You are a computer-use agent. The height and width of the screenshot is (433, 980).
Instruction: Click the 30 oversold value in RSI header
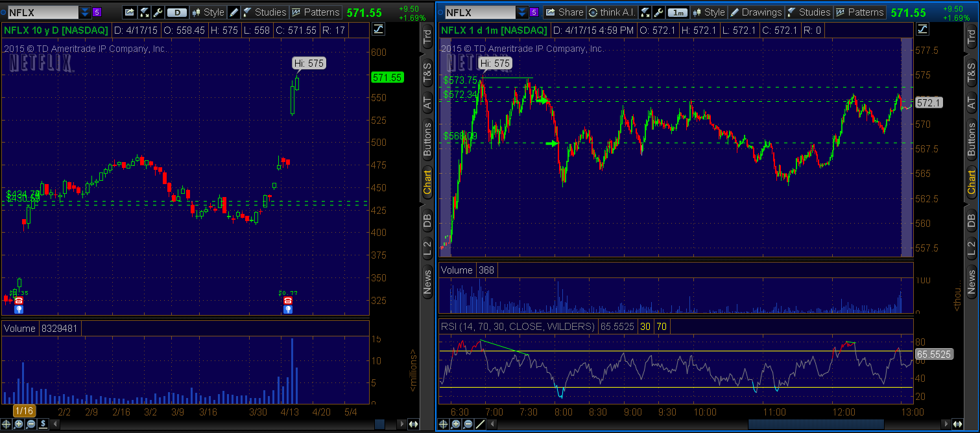pos(647,327)
